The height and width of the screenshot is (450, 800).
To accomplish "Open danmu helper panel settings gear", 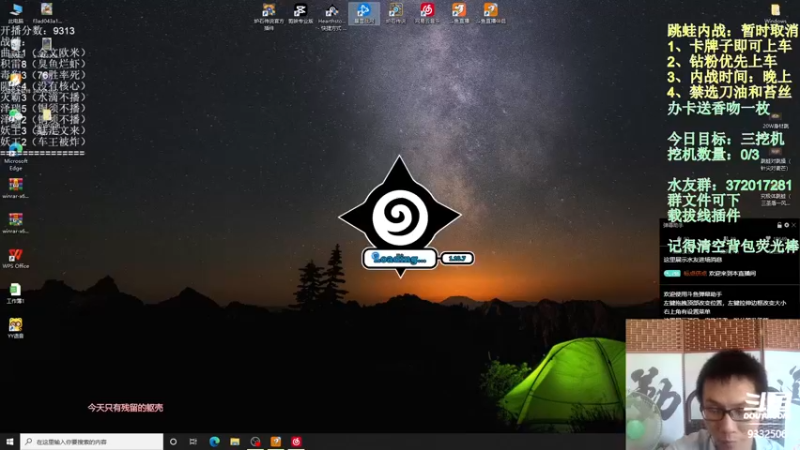I will tap(786, 225).
